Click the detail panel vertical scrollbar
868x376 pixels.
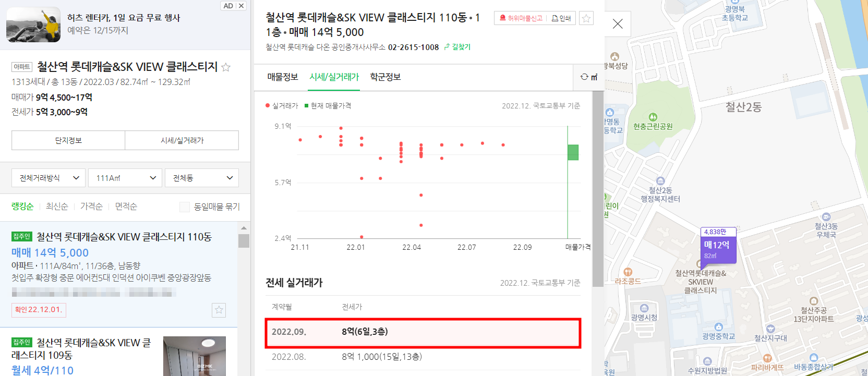tap(598, 189)
